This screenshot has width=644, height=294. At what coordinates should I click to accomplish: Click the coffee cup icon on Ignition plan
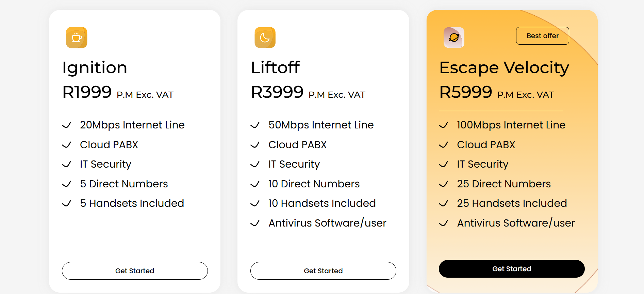click(77, 37)
